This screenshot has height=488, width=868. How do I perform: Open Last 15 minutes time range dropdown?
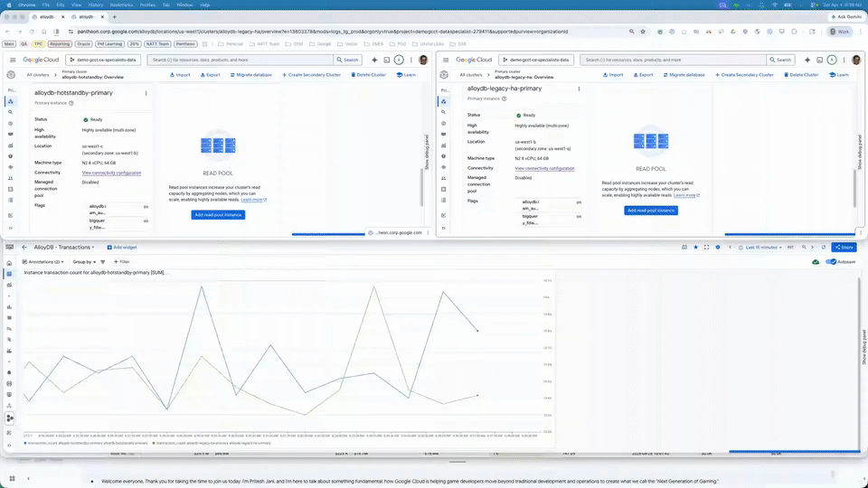click(x=760, y=248)
